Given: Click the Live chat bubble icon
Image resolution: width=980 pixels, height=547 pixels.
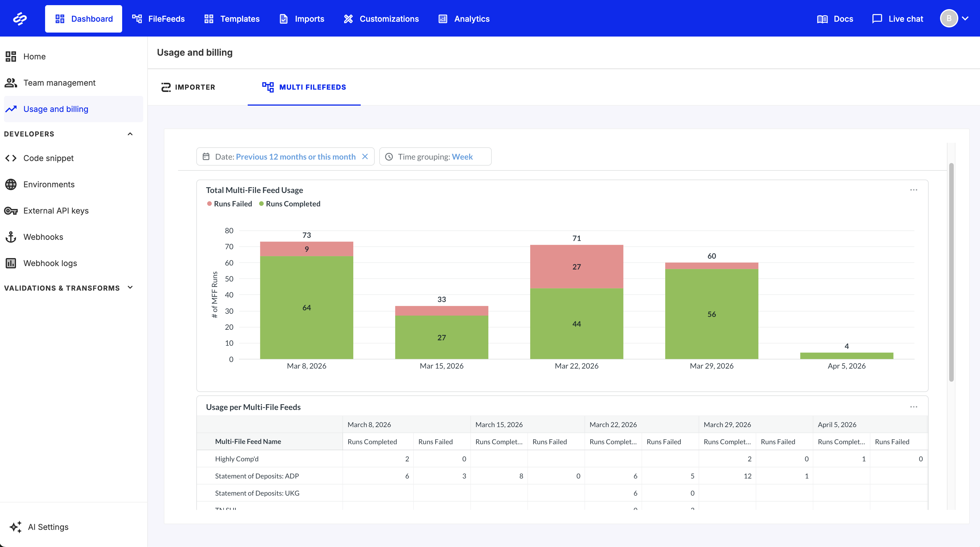Looking at the screenshot, I should pyautogui.click(x=877, y=19).
